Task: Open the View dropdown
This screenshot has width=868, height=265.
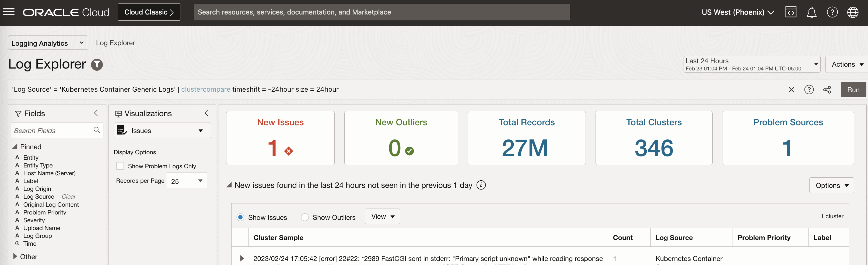Action: (x=382, y=217)
